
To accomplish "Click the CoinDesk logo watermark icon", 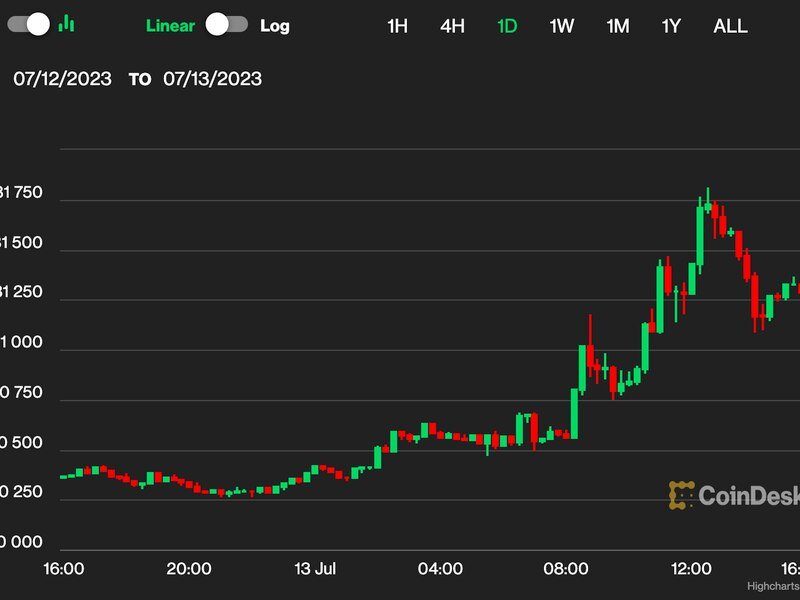I will point(682,495).
